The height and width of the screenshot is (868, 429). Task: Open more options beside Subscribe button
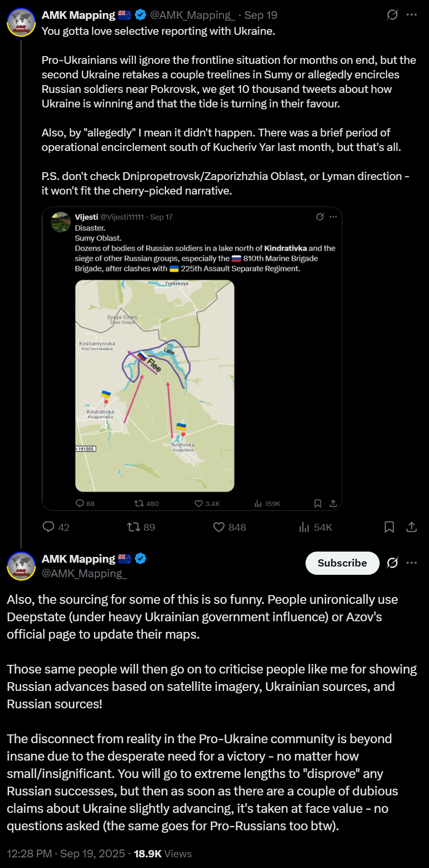coord(412,563)
